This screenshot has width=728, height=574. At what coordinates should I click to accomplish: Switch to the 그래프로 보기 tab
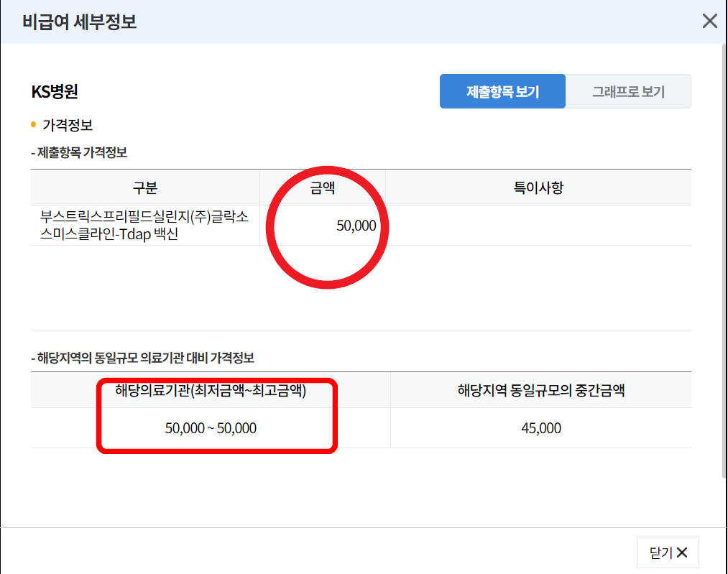pyautogui.click(x=629, y=91)
